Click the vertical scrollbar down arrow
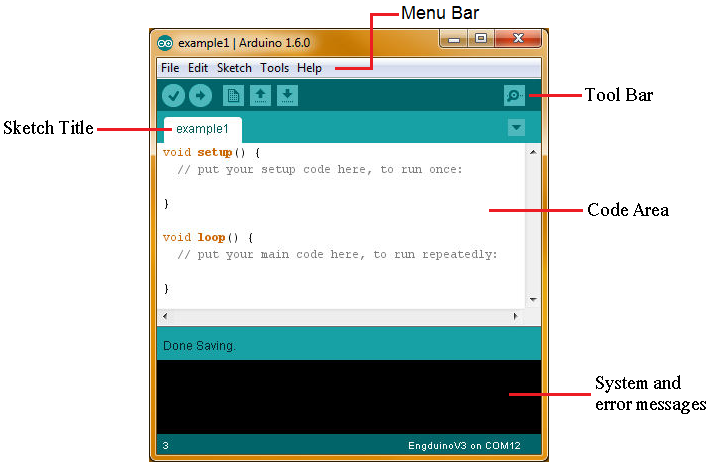Image resolution: width=710 pixels, height=468 pixels. click(x=533, y=300)
